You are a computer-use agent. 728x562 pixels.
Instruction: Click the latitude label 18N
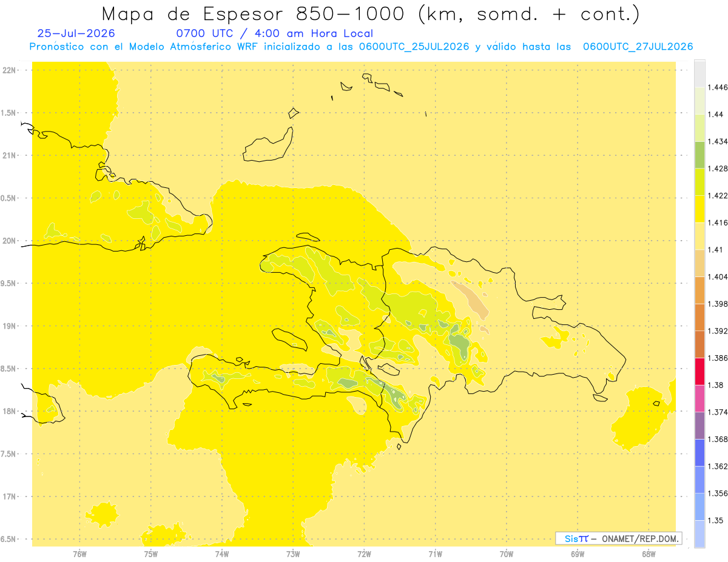(x=10, y=411)
